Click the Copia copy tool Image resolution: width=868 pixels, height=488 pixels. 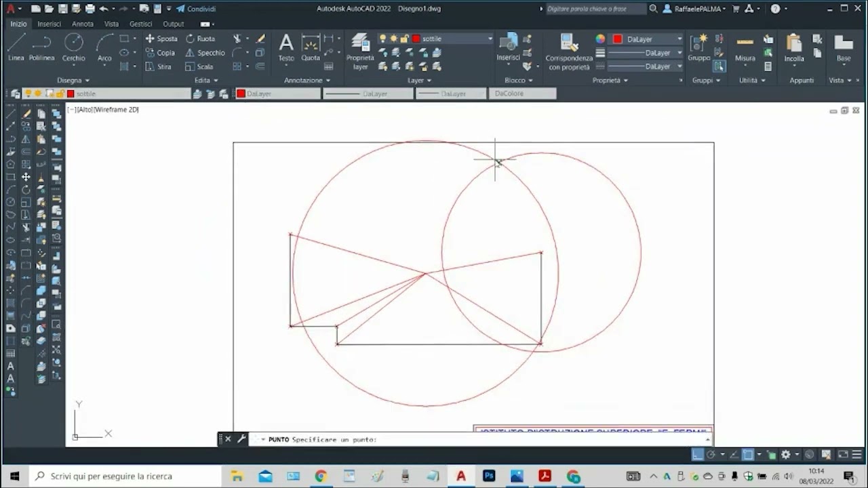coord(160,53)
